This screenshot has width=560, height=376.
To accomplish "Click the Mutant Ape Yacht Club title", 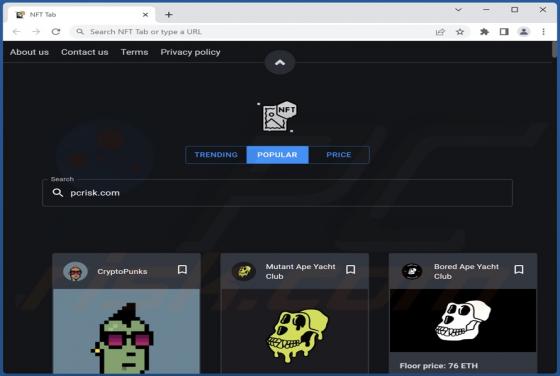I will (300, 271).
